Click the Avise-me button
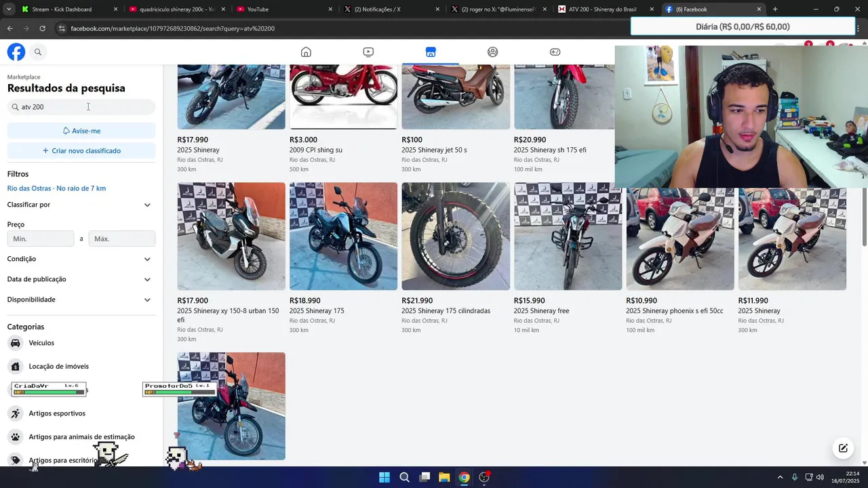The width and height of the screenshot is (868, 488). [x=81, y=131]
